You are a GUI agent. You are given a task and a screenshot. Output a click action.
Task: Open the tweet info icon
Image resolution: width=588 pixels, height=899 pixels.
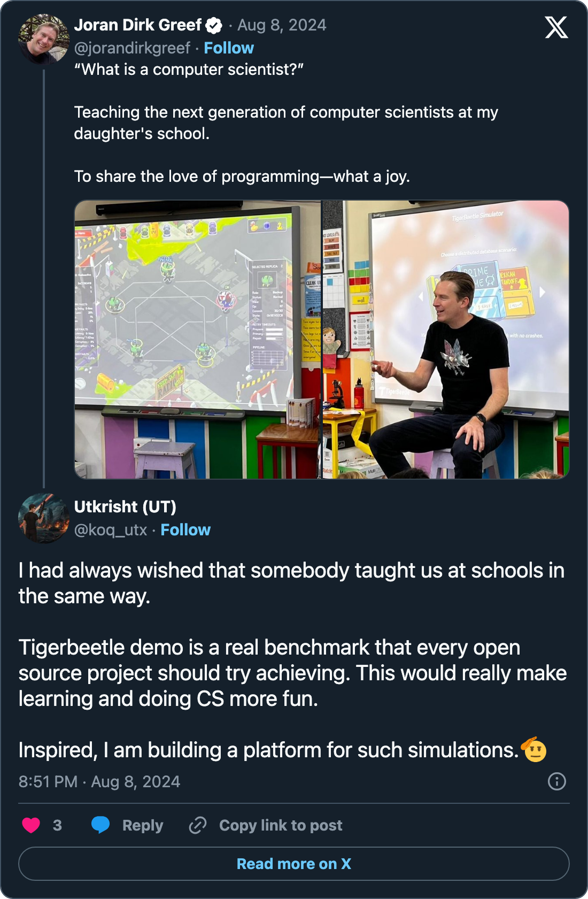tap(556, 781)
